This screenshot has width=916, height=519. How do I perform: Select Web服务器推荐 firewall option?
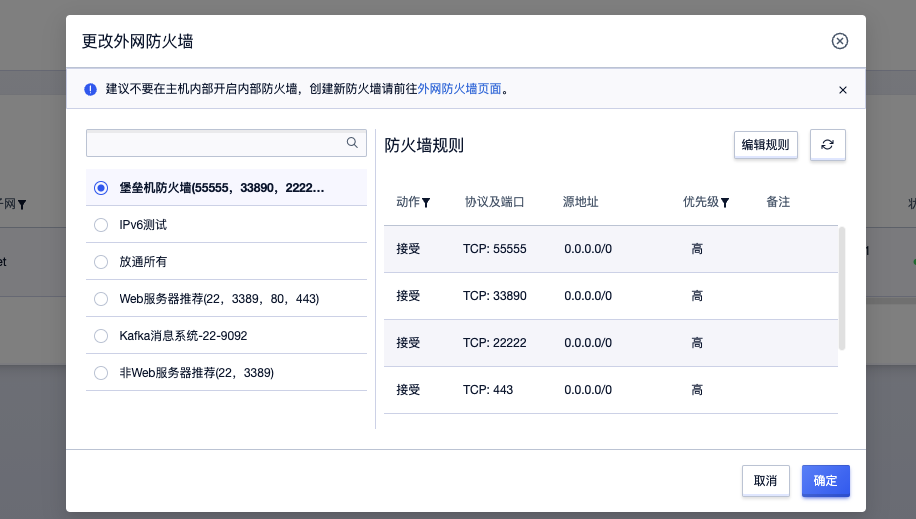point(101,299)
